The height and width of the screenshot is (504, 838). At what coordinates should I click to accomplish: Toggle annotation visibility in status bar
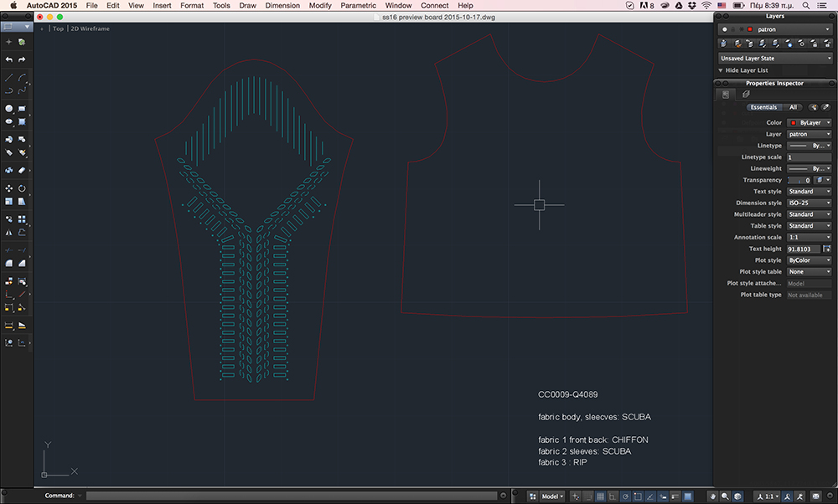[787, 496]
